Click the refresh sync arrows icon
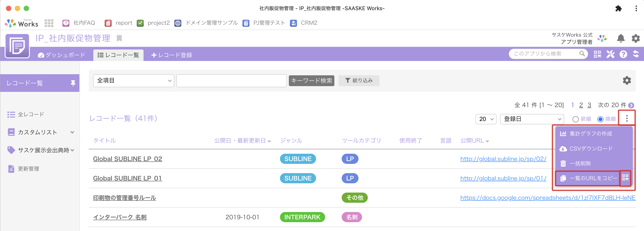Screen dimensions: 644x231 (x=636, y=54)
